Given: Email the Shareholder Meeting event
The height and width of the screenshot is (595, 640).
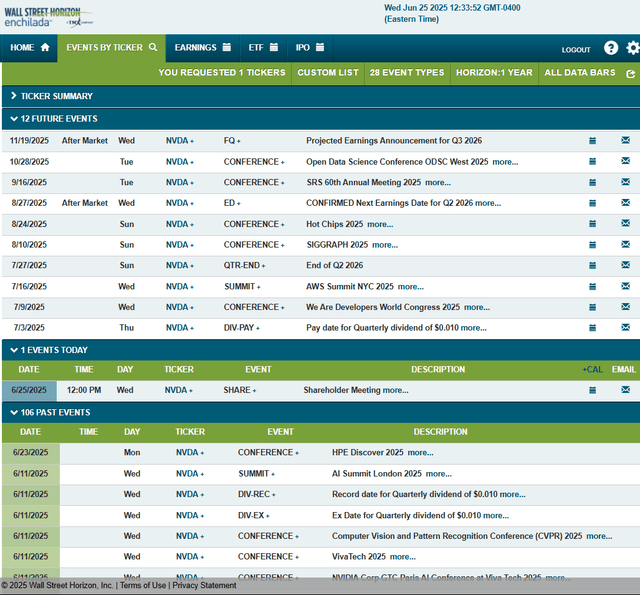Looking at the screenshot, I should pos(625,390).
